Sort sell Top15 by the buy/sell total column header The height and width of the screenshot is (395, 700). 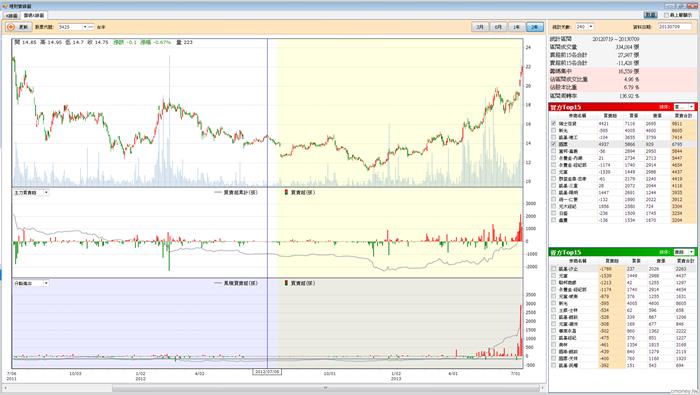685,261
